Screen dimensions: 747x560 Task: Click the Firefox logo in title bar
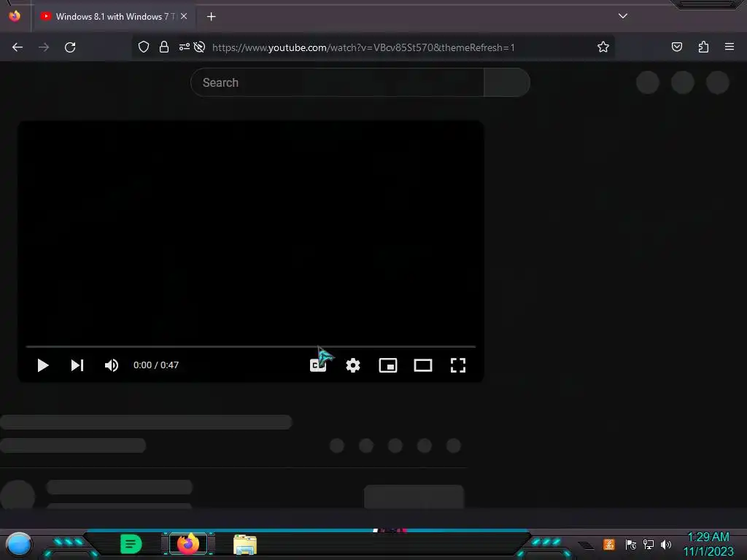coord(15,16)
